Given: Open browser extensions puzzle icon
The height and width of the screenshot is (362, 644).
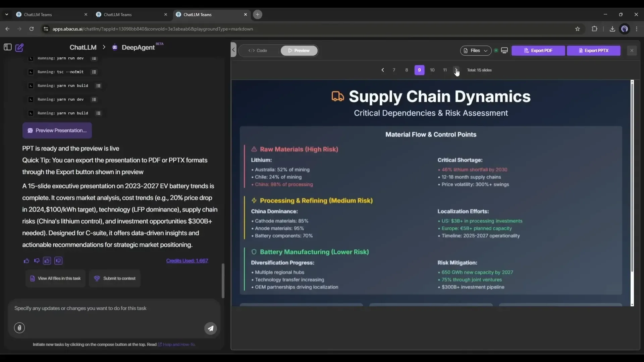Looking at the screenshot, I should click(x=595, y=29).
